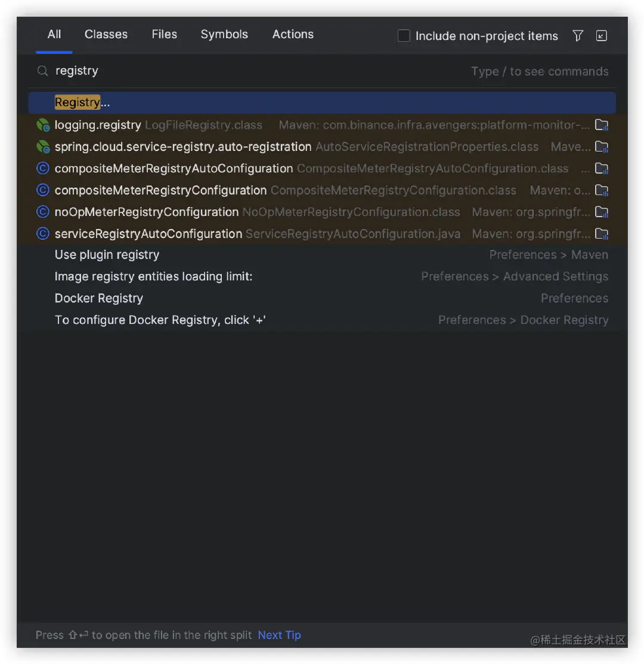The image size is (644, 664).
Task: Click library folder icon on logging.registry row
Action: (x=601, y=125)
